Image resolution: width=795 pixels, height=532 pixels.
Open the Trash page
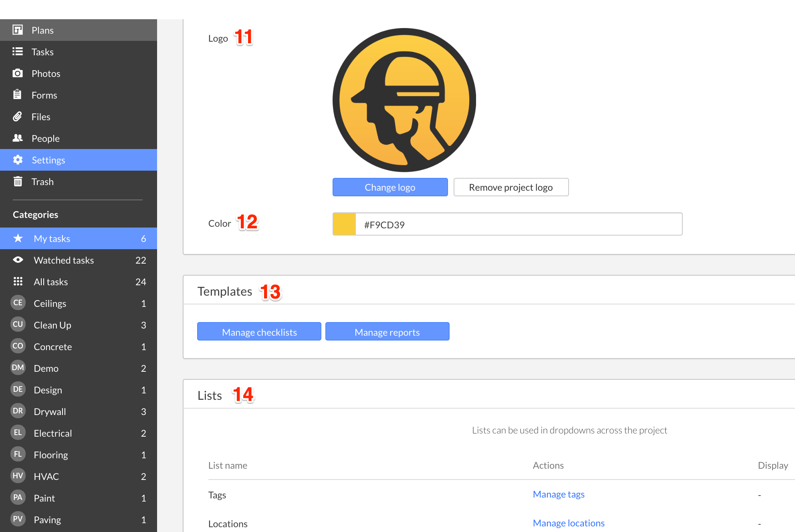79,181
